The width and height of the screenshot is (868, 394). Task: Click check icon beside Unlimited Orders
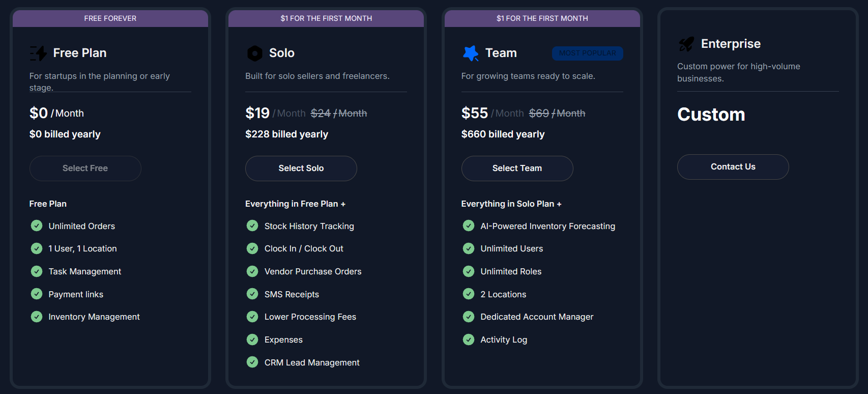[x=37, y=226]
